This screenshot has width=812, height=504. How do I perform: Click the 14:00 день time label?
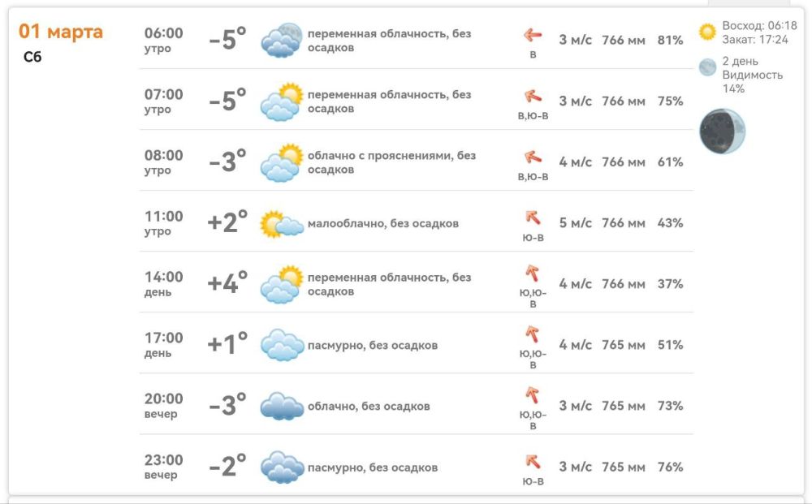(x=164, y=283)
